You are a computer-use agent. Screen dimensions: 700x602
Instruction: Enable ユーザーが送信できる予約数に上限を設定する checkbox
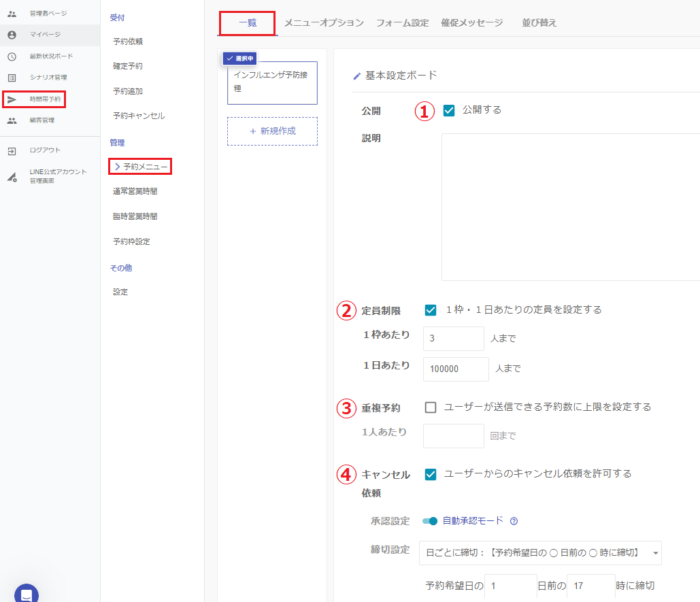(x=430, y=407)
